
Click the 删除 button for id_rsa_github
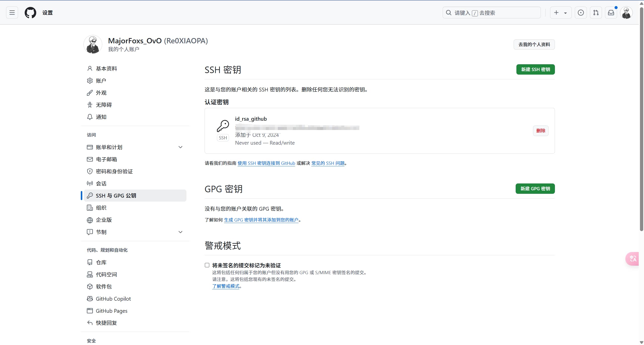541,131
